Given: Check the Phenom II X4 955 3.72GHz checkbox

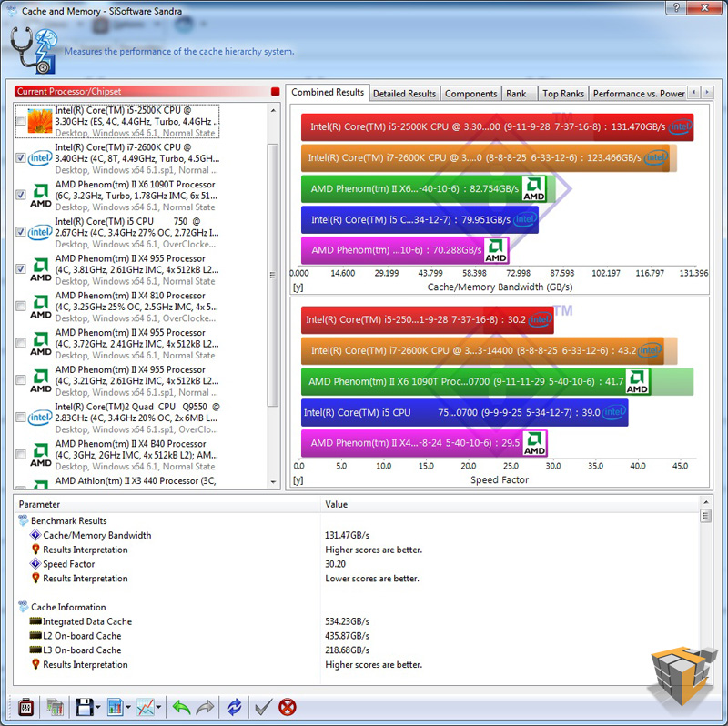Looking at the screenshot, I should pos(20,343).
